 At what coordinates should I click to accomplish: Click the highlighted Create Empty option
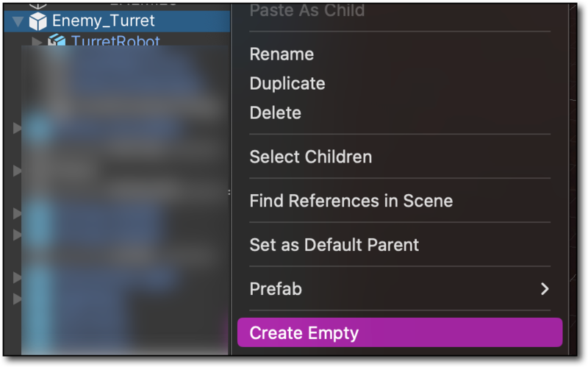click(x=304, y=333)
